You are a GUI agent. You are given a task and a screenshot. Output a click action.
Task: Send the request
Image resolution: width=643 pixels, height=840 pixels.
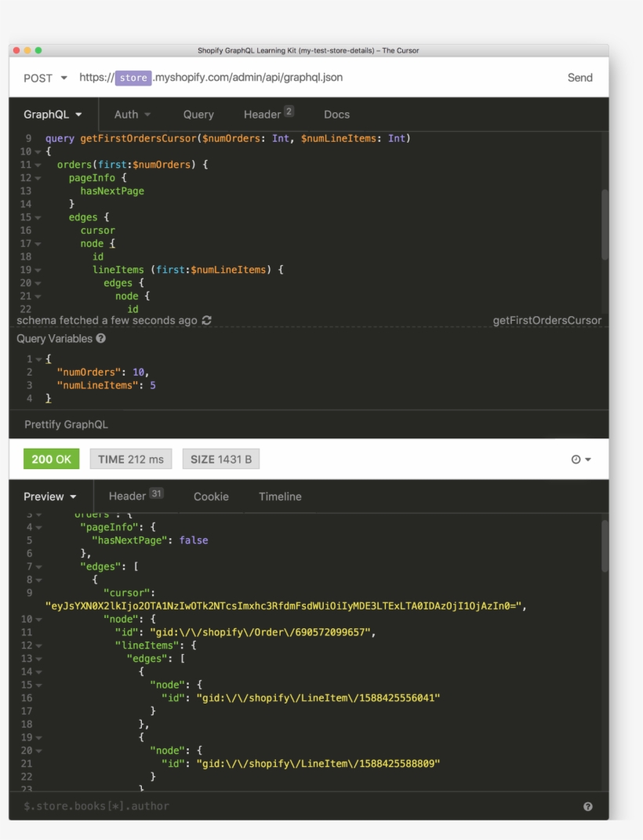(579, 78)
